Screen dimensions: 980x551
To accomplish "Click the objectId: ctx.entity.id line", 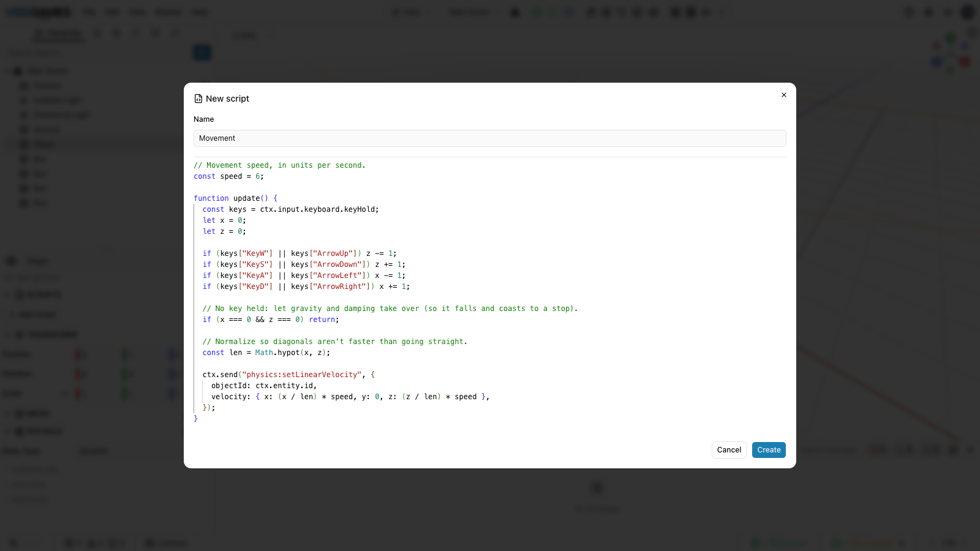I will pos(264,386).
